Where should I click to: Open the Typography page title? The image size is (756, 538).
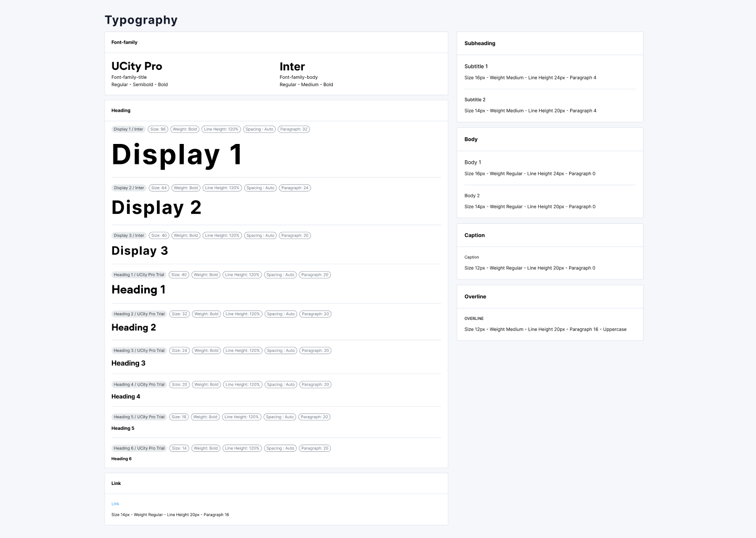(141, 19)
